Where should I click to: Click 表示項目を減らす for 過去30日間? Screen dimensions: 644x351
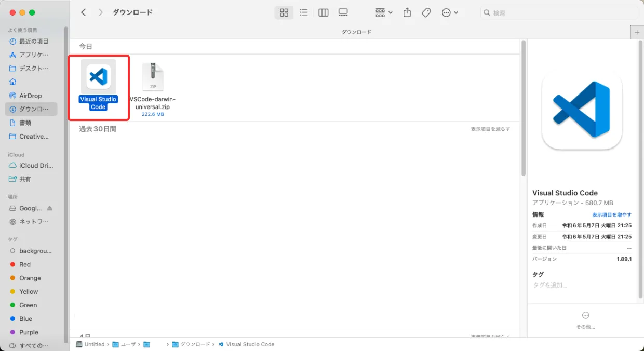pyautogui.click(x=490, y=129)
